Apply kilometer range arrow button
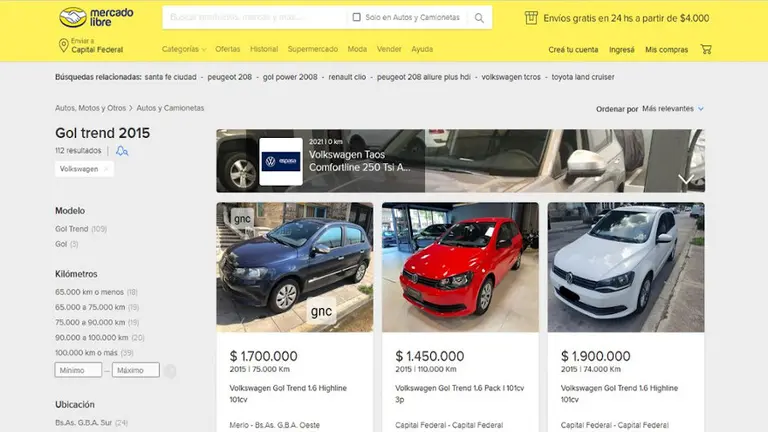Viewport: 768px width, 432px height. pyautogui.click(x=170, y=371)
